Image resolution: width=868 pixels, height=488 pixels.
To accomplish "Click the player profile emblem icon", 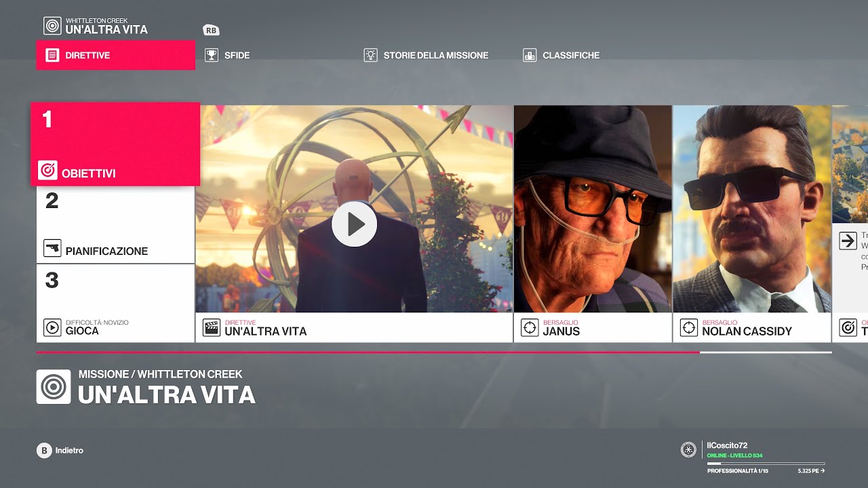I will coord(688,449).
